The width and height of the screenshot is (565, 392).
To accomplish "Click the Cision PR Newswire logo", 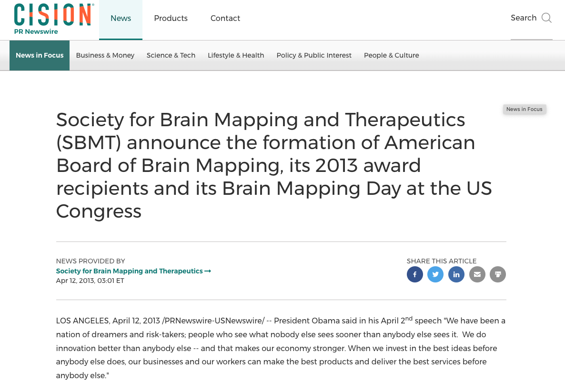I will click(53, 19).
